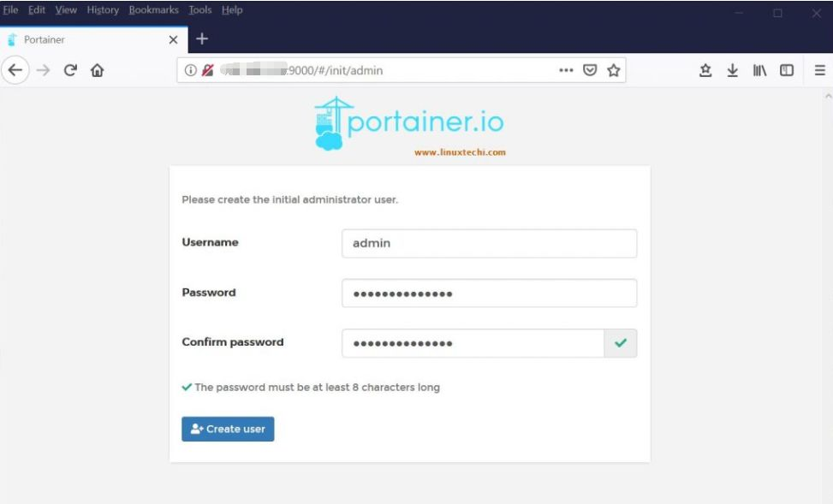Viewport: 833px width, 504px height.
Task: Open the Library view icon
Action: pos(759,70)
